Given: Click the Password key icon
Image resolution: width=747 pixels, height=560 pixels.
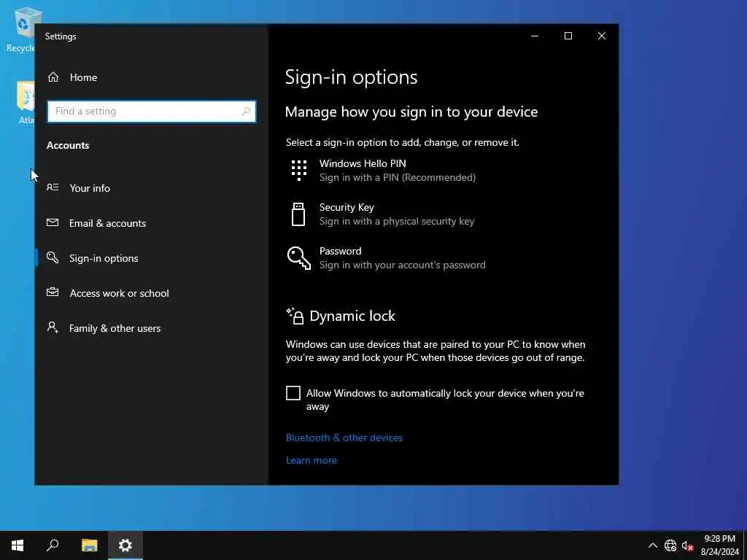Looking at the screenshot, I should click(298, 257).
